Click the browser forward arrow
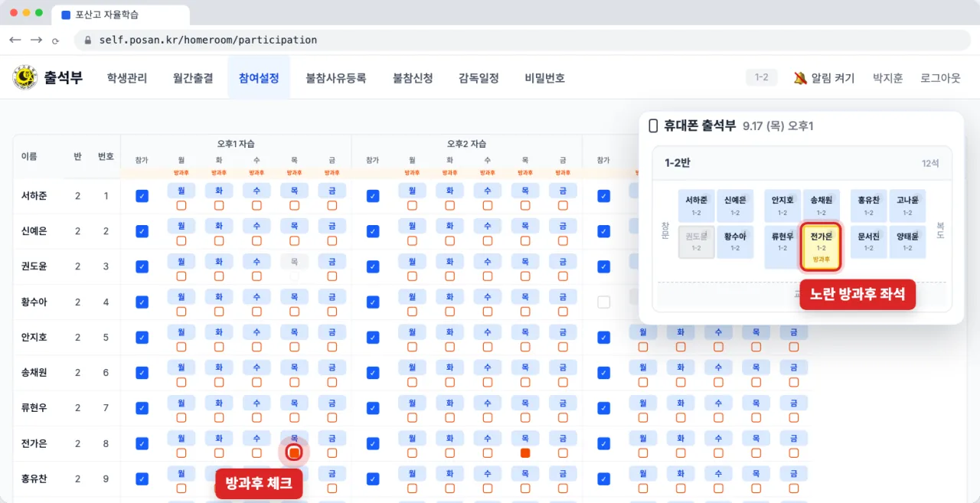 (x=36, y=40)
